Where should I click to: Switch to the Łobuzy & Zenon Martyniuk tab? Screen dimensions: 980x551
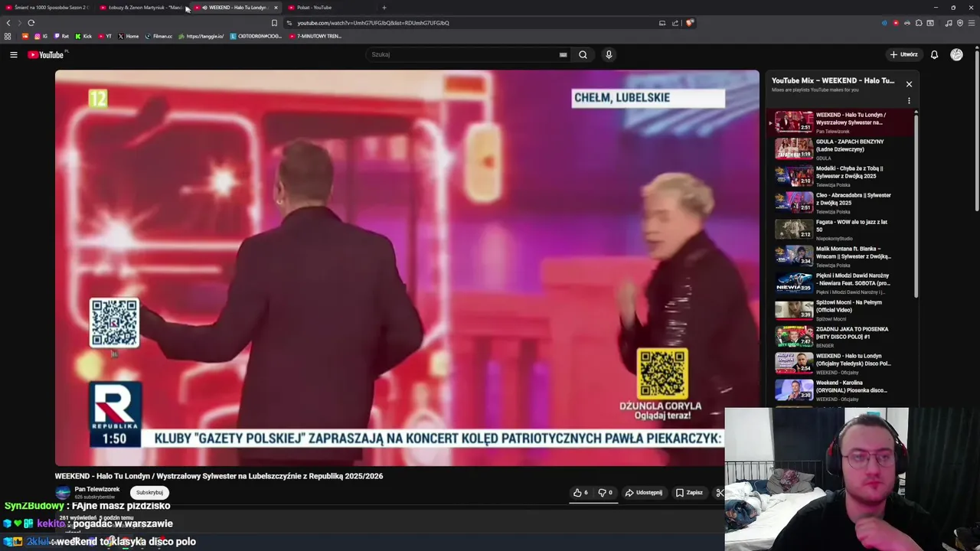(142, 8)
